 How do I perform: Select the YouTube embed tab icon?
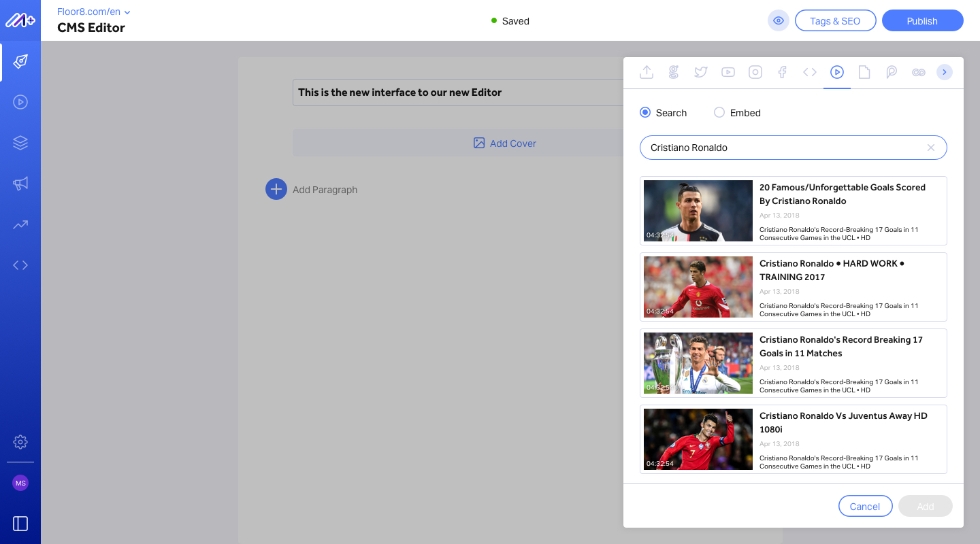728,72
